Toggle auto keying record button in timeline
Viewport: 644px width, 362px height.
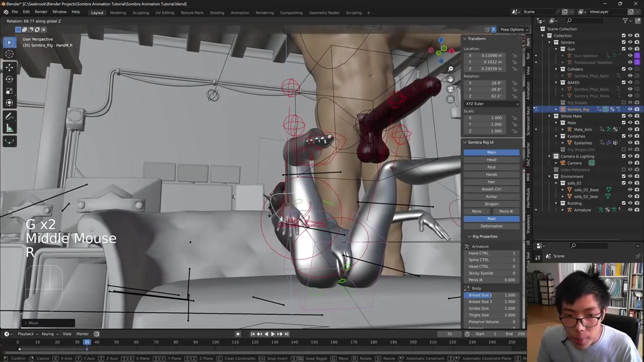click(238, 334)
